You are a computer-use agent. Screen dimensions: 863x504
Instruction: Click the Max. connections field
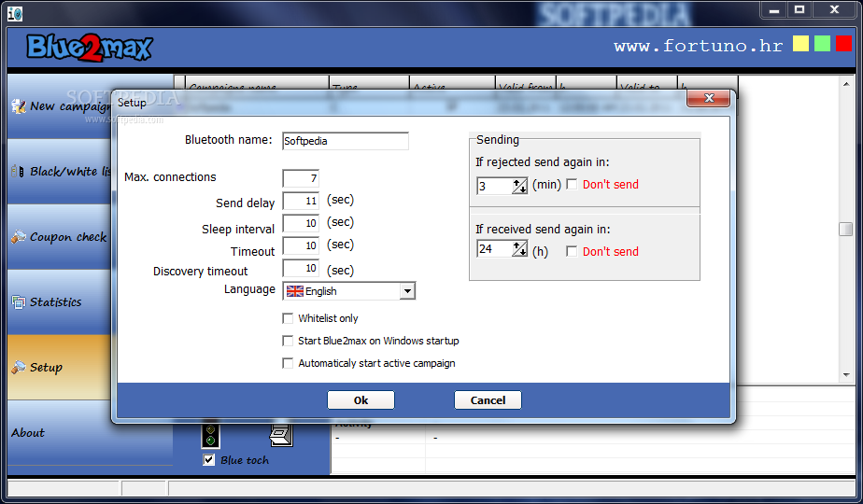[301, 178]
